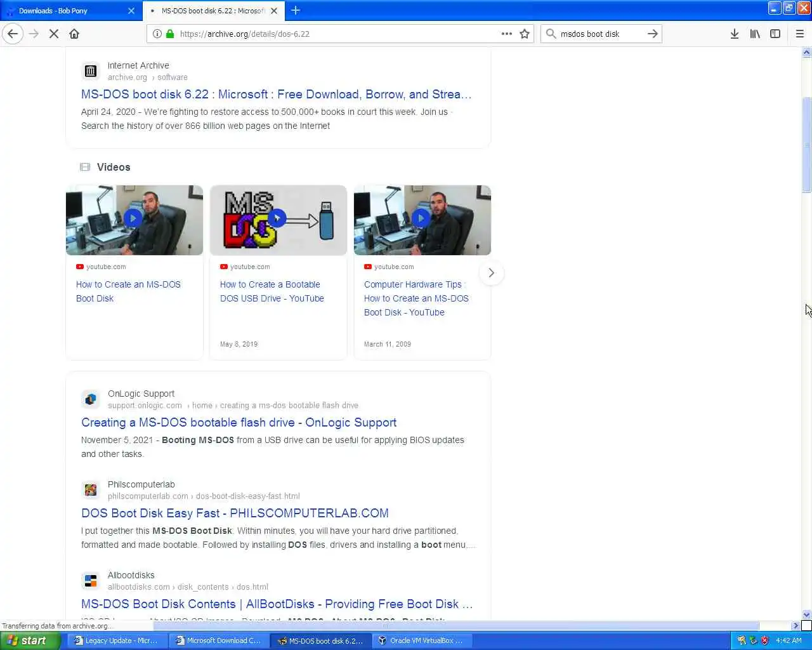Click scrollbar up arrow
This screenshot has width=812, height=650.
point(807,53)
